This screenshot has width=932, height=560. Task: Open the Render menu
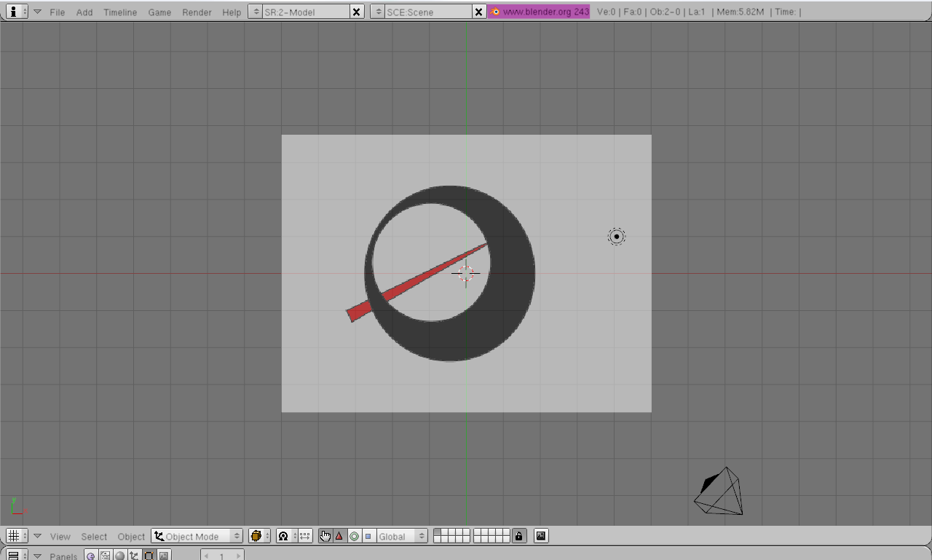click(x=197, y=12)
